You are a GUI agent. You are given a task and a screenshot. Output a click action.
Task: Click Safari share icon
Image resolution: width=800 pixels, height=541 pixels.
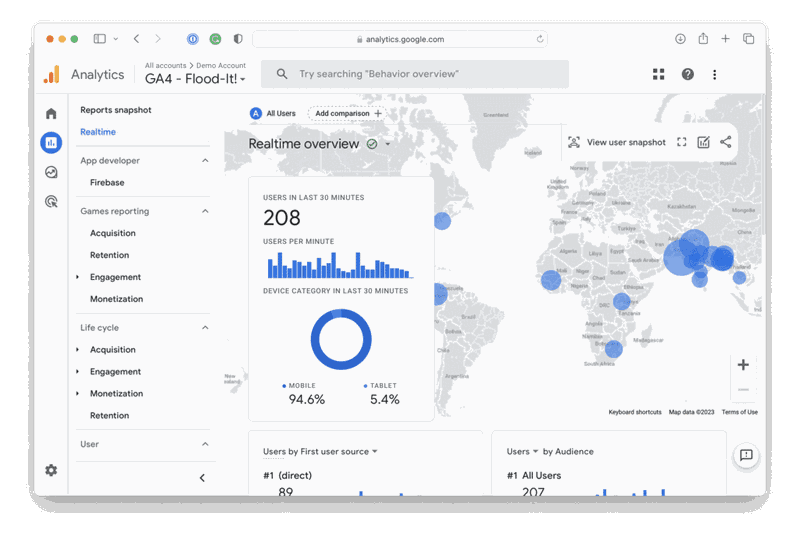tap(703, 38)
